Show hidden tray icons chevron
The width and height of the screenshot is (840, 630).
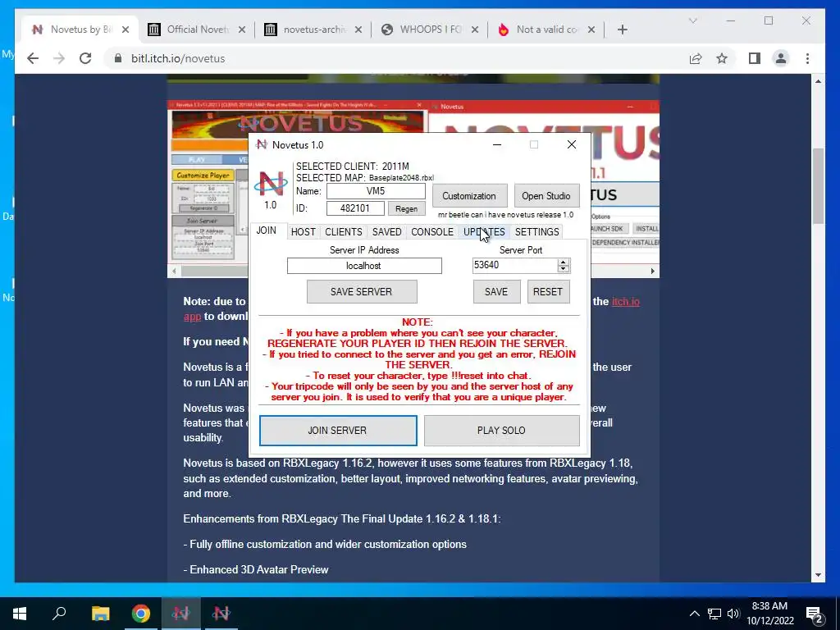coord(694,614)
